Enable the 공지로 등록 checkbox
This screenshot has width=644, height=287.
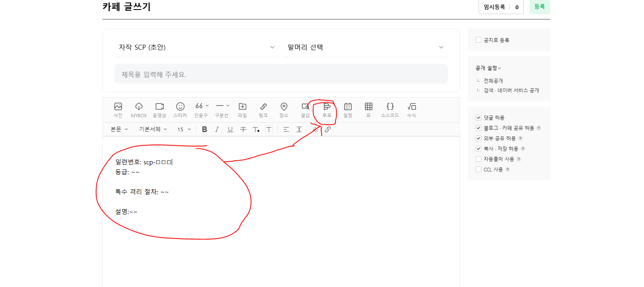(x=479, y=40)
